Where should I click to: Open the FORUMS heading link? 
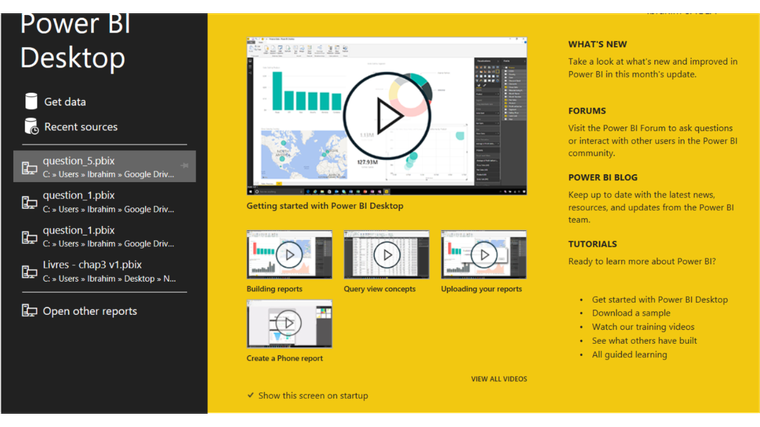pyautogui.click(x=587, y=111)
